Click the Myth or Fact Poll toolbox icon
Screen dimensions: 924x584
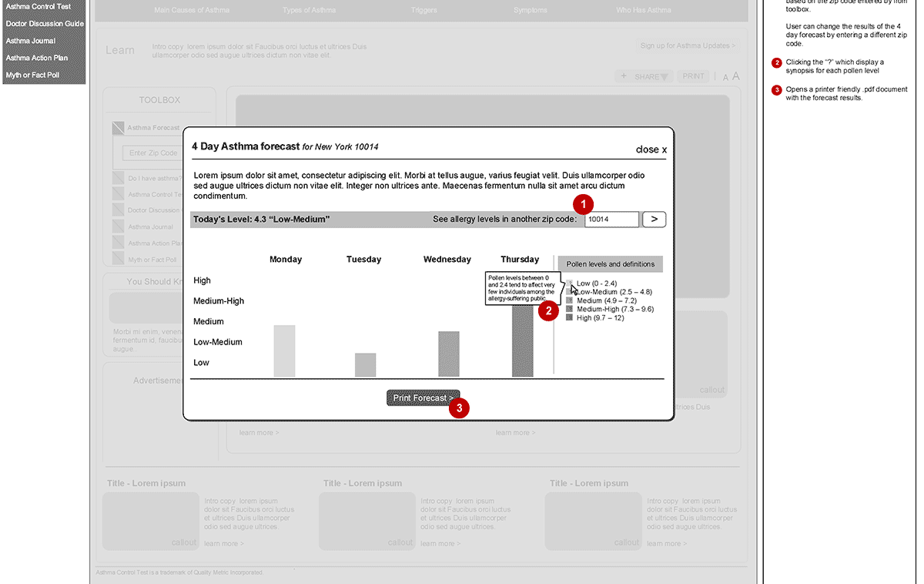tap(118, 260)
